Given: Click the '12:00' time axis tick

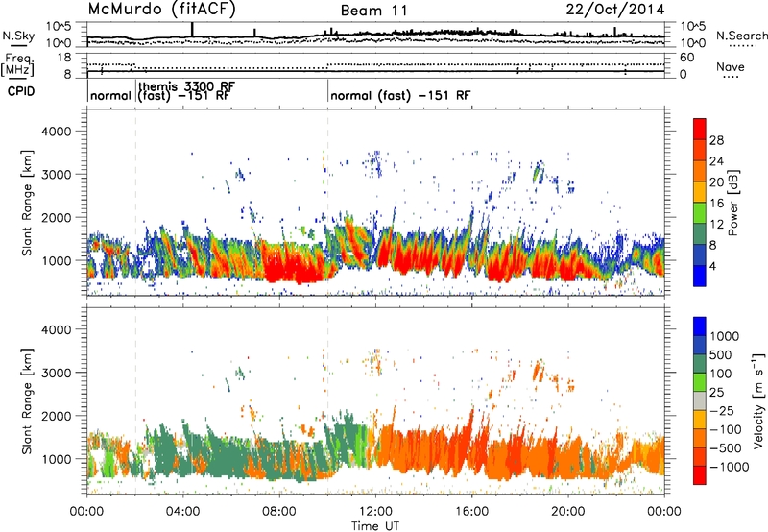Looking at the screenshot, I should pos(375,512).
